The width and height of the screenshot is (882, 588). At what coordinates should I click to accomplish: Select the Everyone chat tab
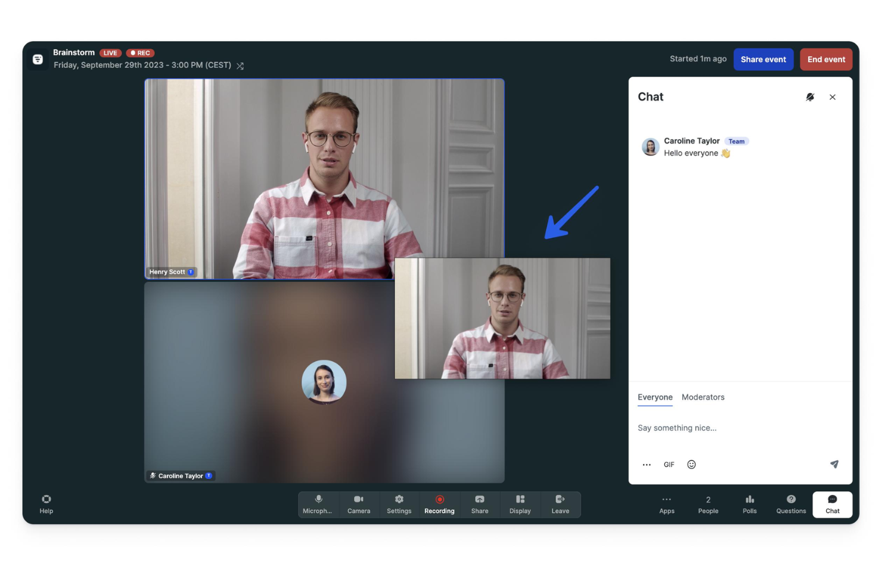click(x=655, y=397)
